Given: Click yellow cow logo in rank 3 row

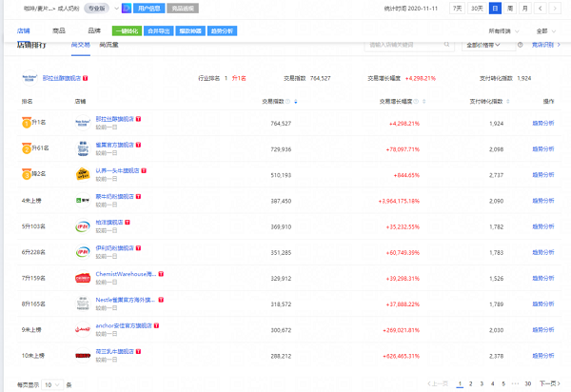Looking at the screenshot, I should 83,174.
